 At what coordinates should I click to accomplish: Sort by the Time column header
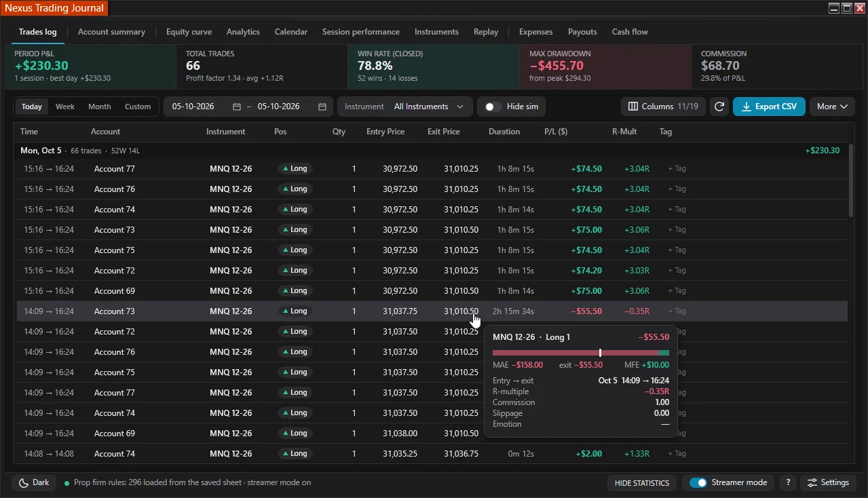tap(29, 132)
